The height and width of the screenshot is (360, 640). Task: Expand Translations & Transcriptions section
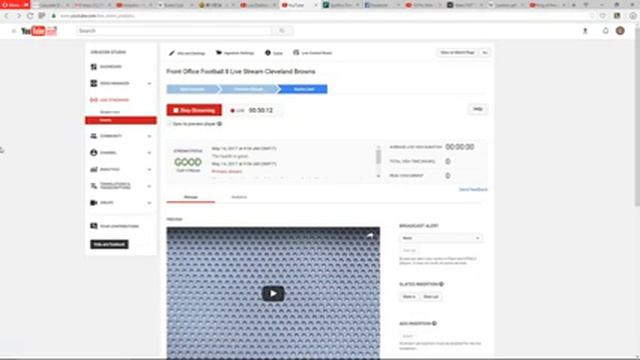(149, 187)
